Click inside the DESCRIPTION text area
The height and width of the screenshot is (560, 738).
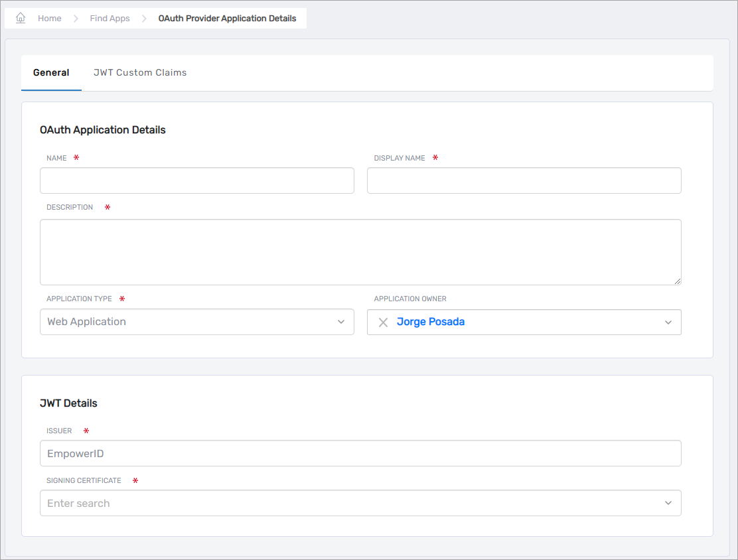[x=360, y=251]
